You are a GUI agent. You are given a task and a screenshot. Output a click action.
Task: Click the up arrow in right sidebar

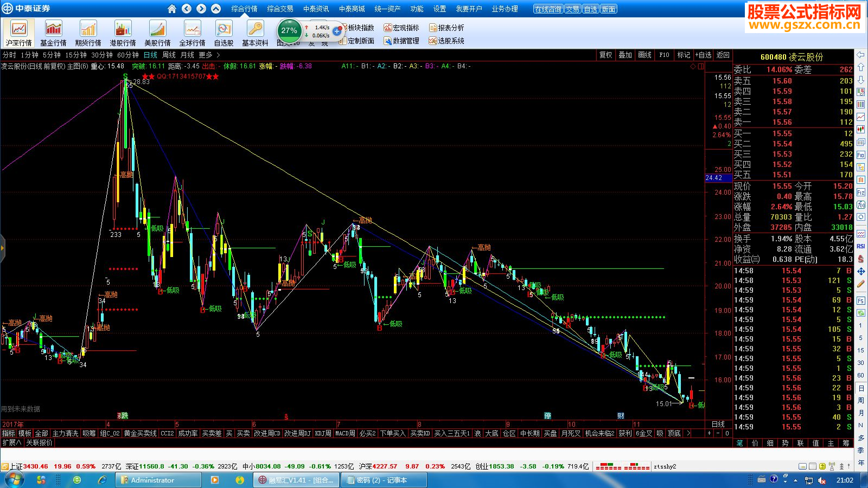tap(861, 67)
